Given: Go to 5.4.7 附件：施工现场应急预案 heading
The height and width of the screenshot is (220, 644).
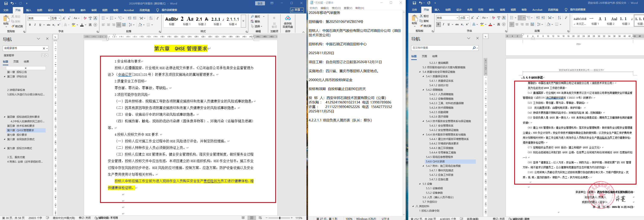Looking at the screenshot, I should pyautogui.click(x=443, y=166).
